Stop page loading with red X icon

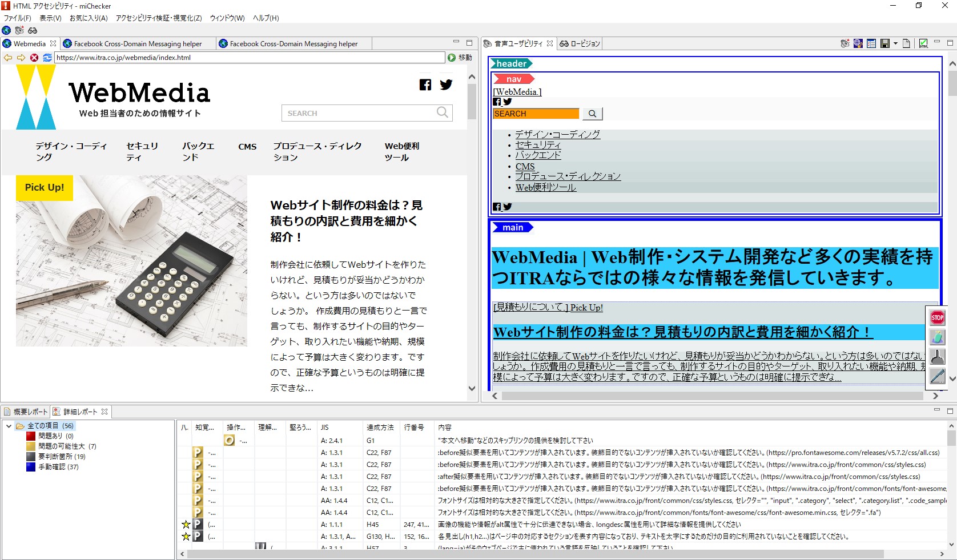tap(34, 58)
